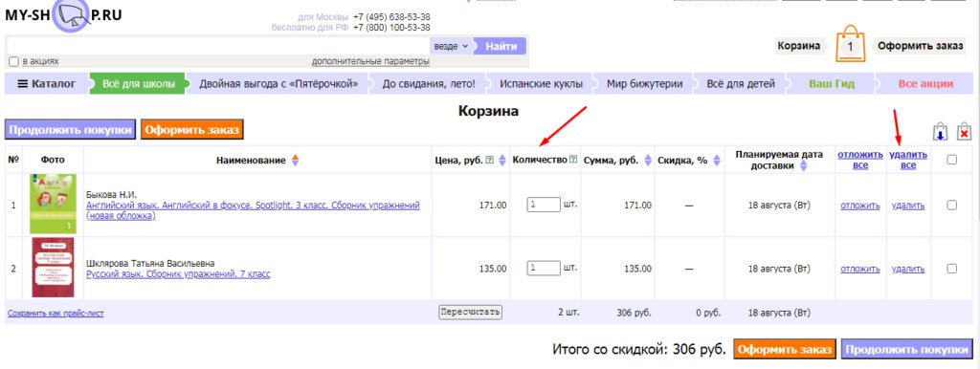980x369 pixels.
Task: Click 'Продолжить покупки' button above table
Action: [x=71, y=130]
